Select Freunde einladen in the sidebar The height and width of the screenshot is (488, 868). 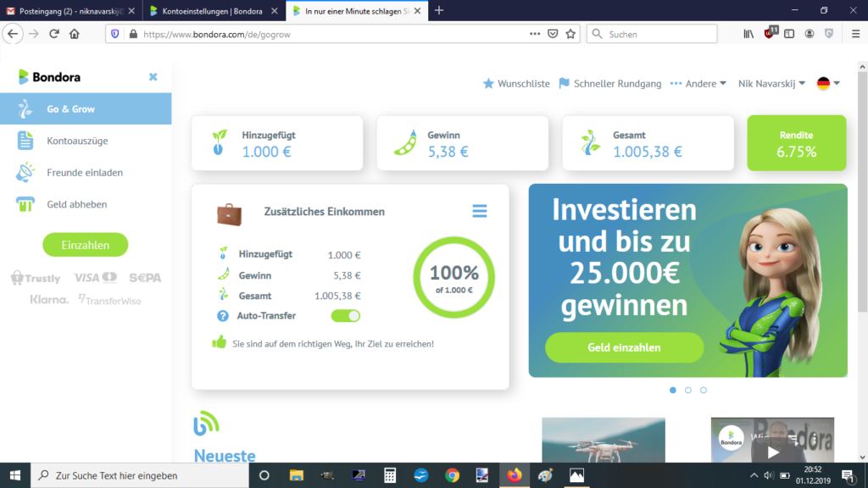click(x=86, y=173)
